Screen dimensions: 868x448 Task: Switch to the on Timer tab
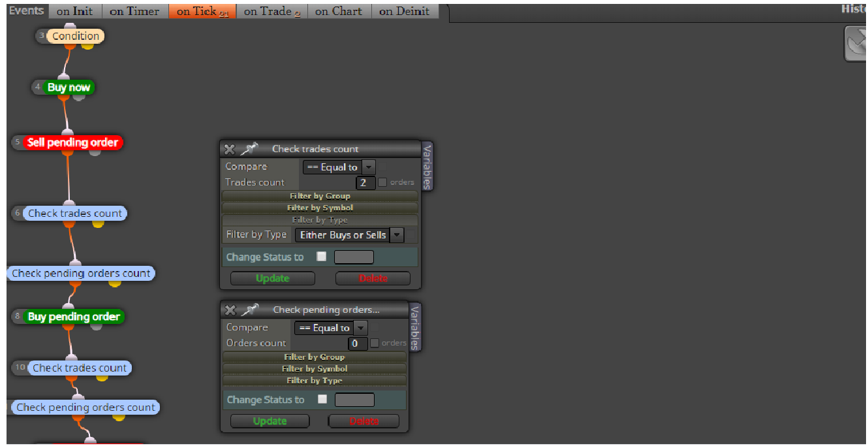(134, 11)
